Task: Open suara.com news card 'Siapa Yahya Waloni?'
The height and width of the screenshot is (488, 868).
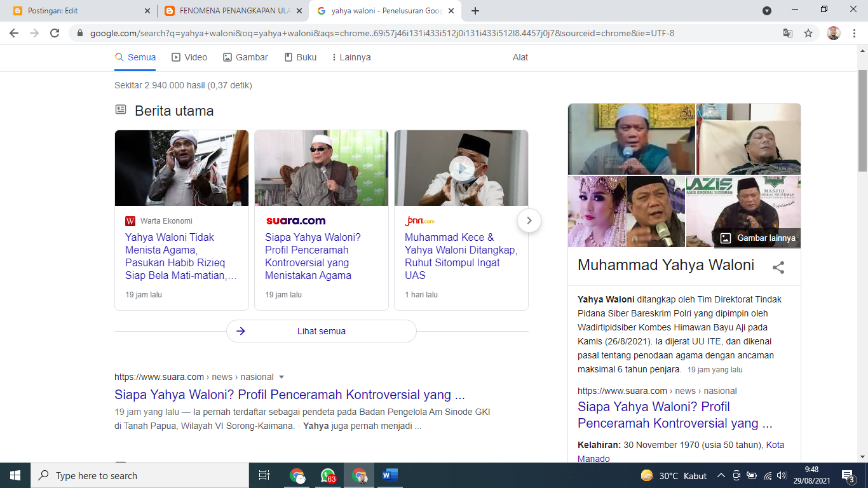Action: pos(313,256)
